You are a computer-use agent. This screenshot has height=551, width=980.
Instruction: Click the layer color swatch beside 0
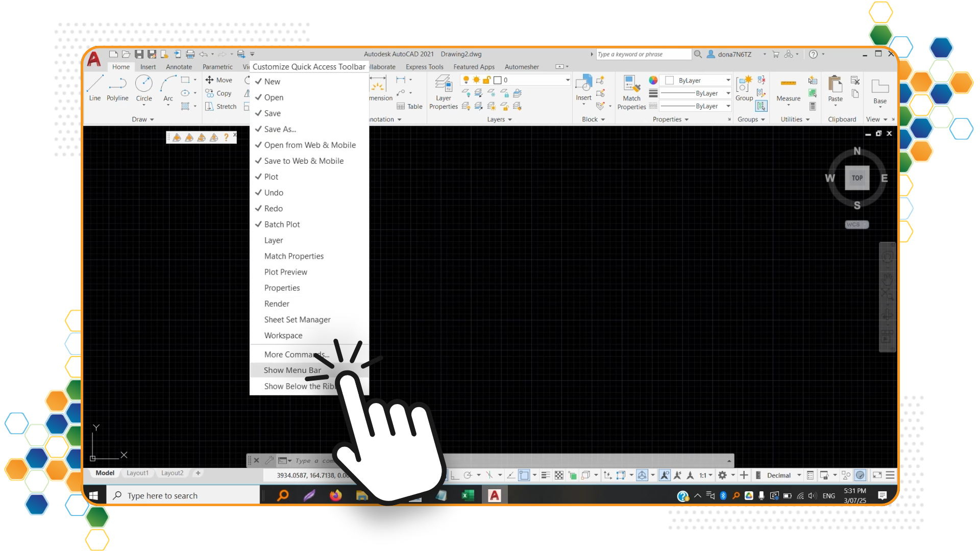pyautogui.click(x=498, y=80)
